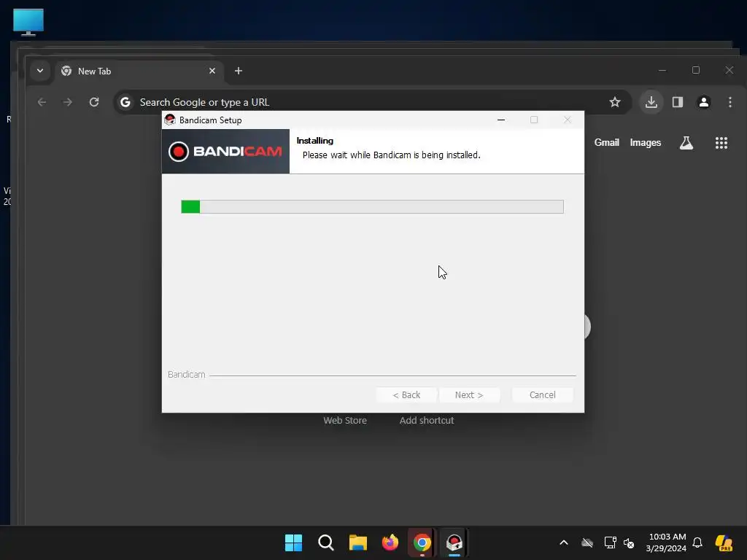
Task: Click the Bandicam logo banner
Action: (x=226, y=152)
